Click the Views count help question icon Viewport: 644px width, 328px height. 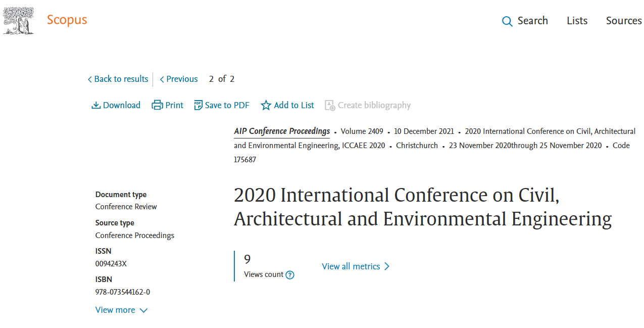click(290, 275)
